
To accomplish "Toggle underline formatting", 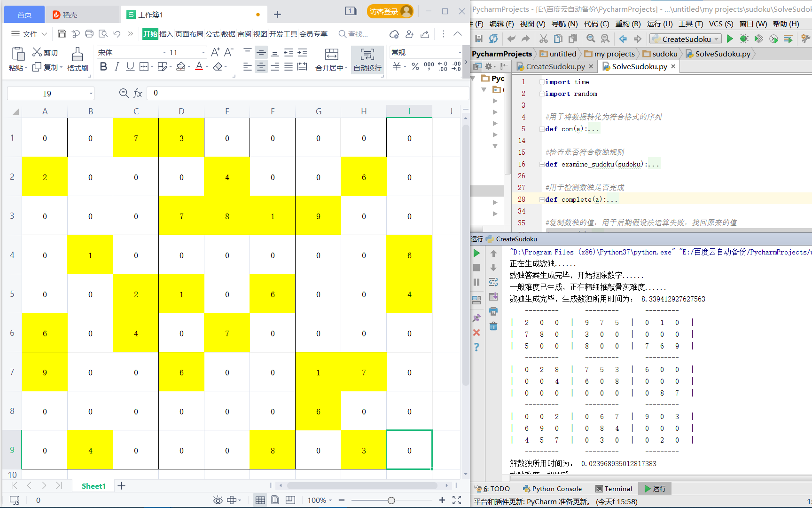I will click(130, 67).
